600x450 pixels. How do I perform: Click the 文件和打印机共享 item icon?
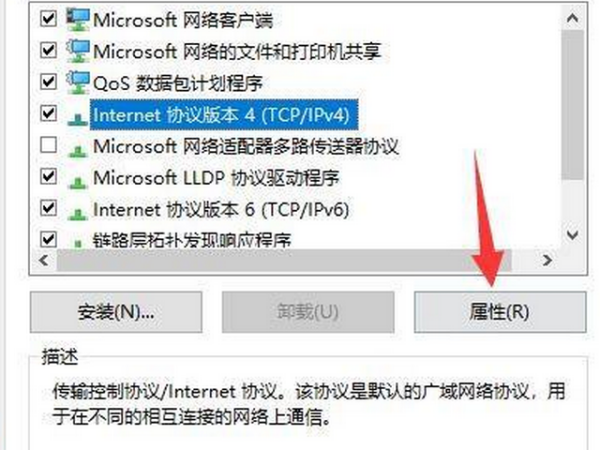[78, 51]
